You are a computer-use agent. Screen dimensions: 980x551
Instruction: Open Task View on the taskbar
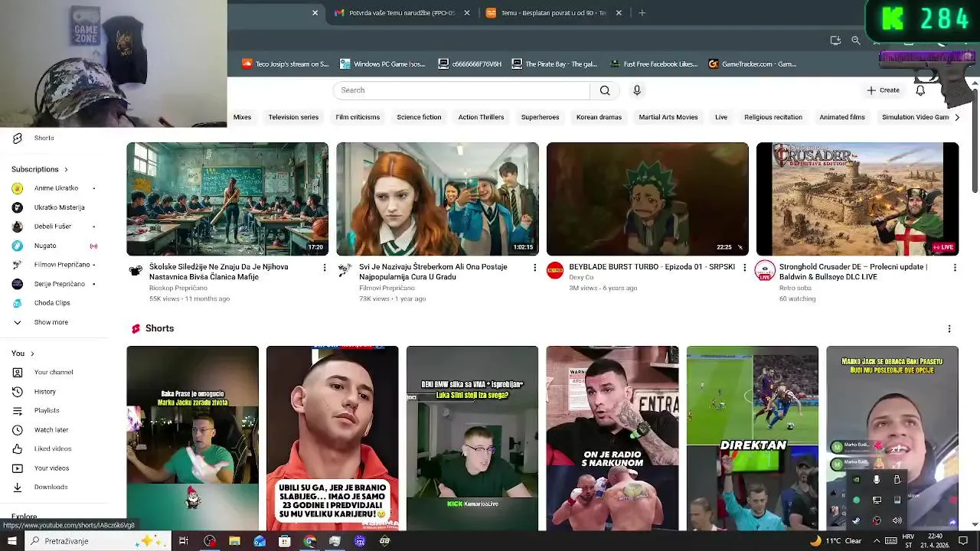[x=184, y=541]
